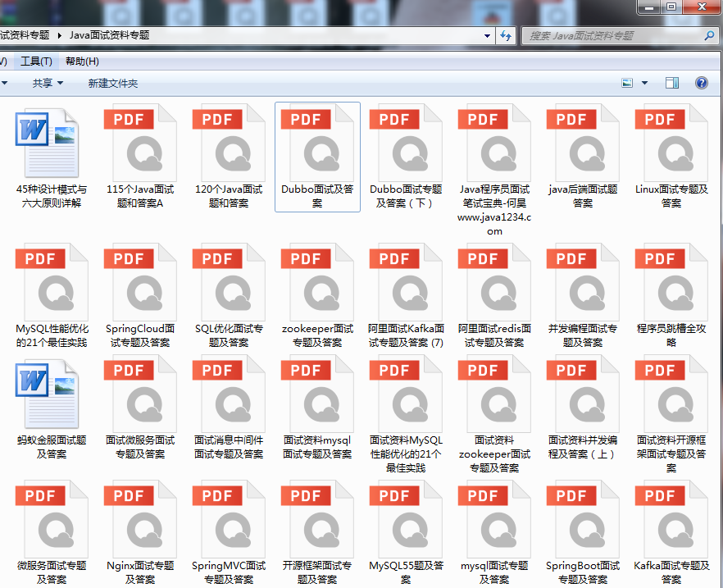The width and height of the screenshot is (723, 588).
Task: Select the 程序员跳槽全攻略 PDF icon
Action: click(671, 282)
